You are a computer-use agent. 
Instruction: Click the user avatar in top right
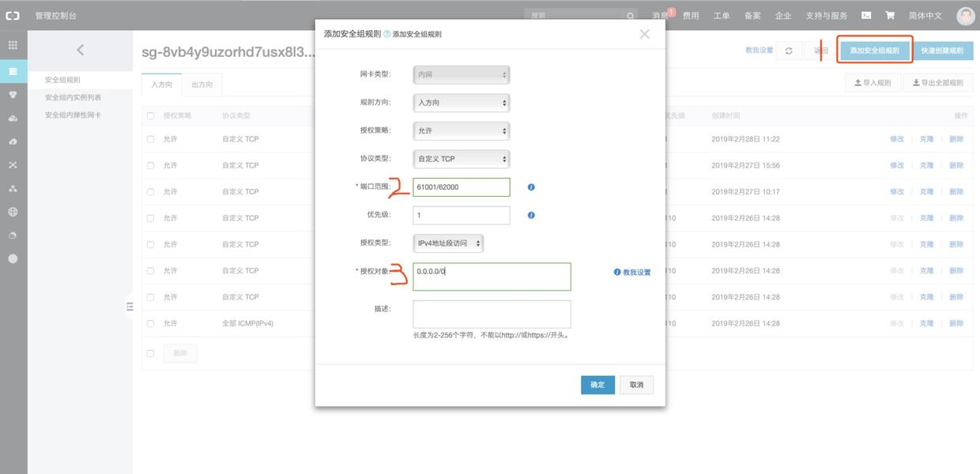(x=966, y=15)
